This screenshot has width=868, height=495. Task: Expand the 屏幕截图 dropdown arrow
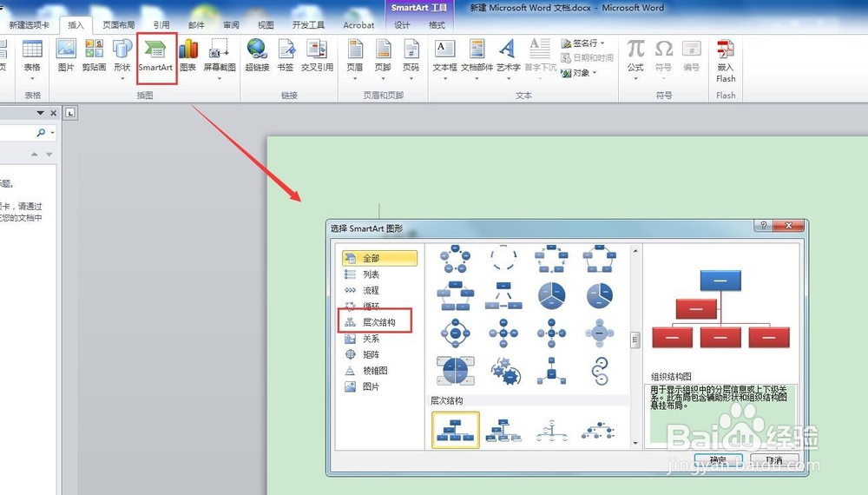click(x=220, y=79)
